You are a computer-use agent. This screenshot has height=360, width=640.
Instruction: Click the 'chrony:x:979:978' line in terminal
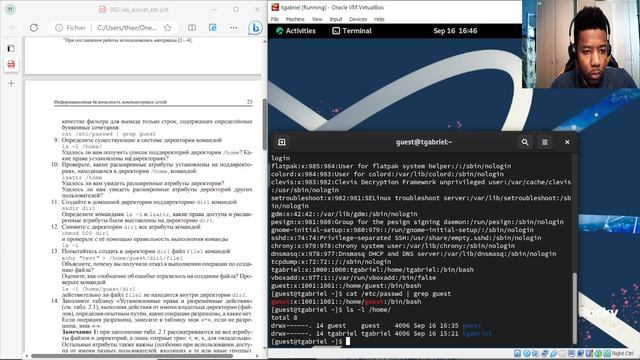tap(393, 246)
